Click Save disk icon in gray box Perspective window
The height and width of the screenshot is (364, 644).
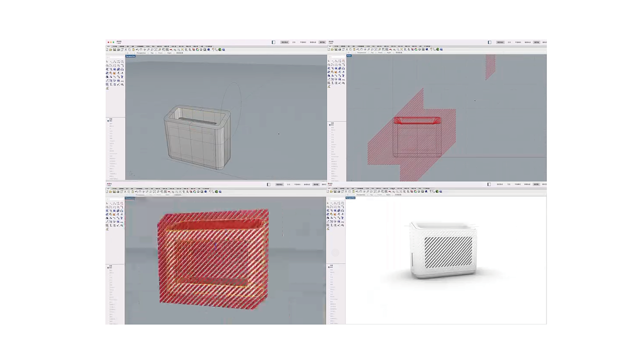coord(115,50)
